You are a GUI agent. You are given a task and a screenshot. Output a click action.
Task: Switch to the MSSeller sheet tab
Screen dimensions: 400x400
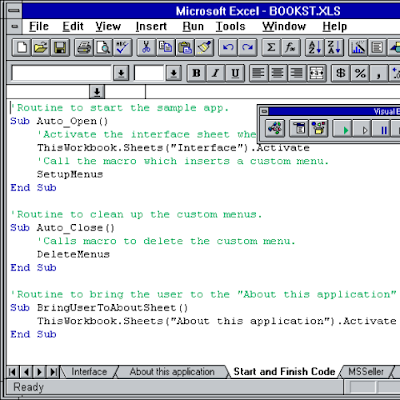(x=366, y=371)
